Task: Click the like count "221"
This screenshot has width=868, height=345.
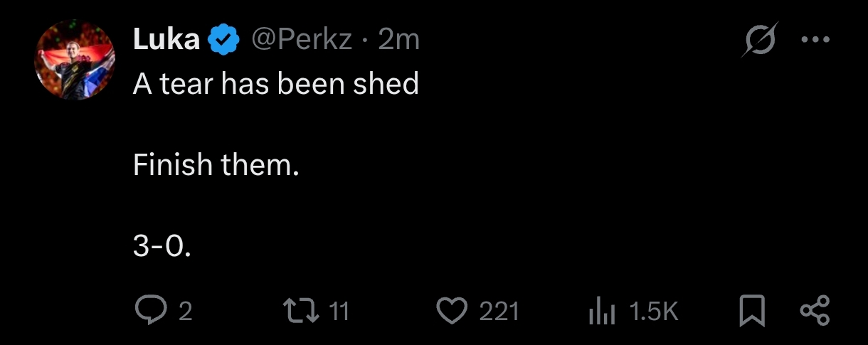Action: [x=499, y=312]
